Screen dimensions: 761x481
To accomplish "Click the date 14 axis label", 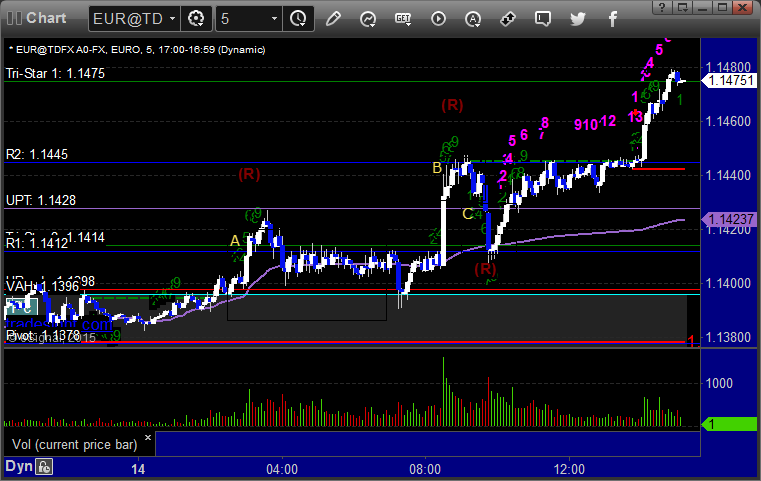I will click(138, 469).
